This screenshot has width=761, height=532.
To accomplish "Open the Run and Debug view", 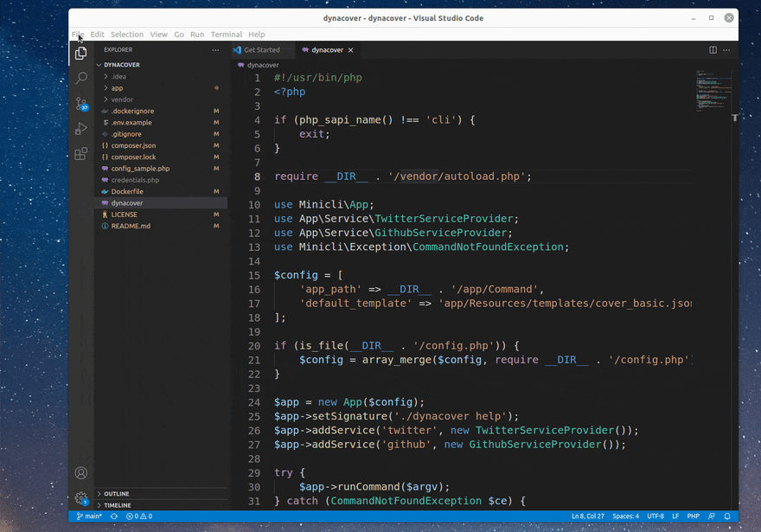I will (x=81, y=129).
